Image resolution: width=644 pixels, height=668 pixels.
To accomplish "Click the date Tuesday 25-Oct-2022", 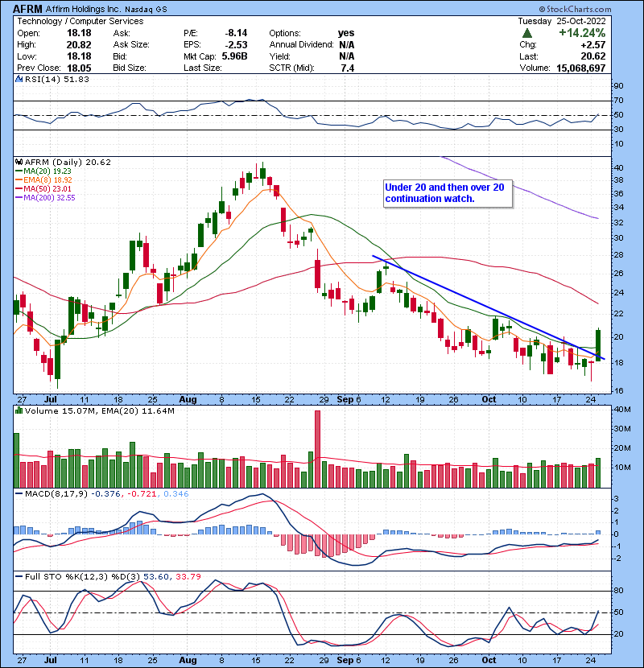I will [562, 21].
